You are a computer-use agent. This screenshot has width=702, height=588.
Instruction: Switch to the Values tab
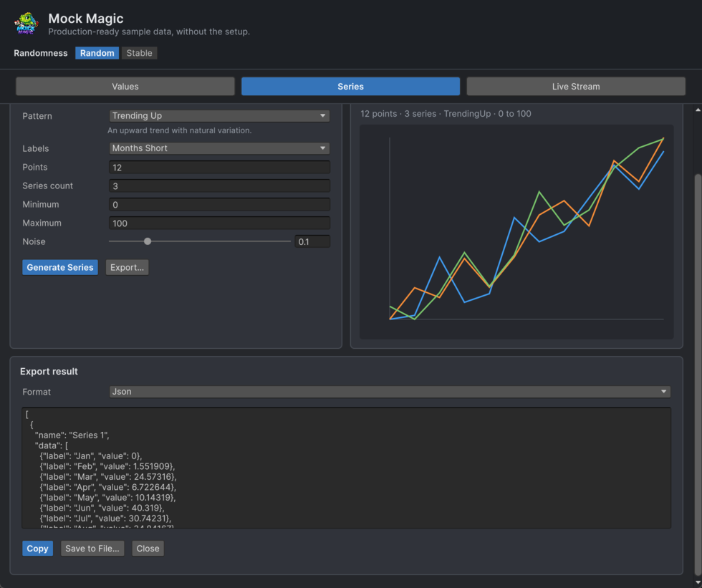click(x=125, y=87)
